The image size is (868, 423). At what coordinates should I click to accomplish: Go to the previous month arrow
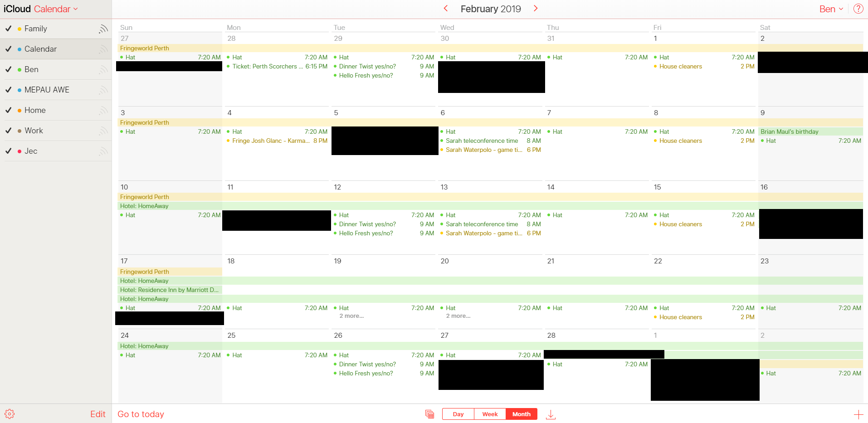(446, 9)
